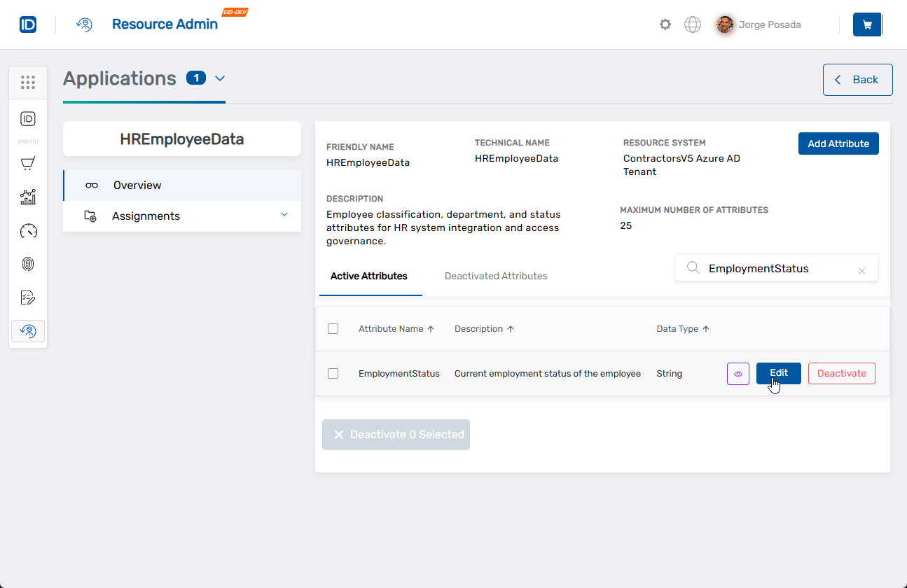
Task: Open settings gear in top header
Action: 665,24
